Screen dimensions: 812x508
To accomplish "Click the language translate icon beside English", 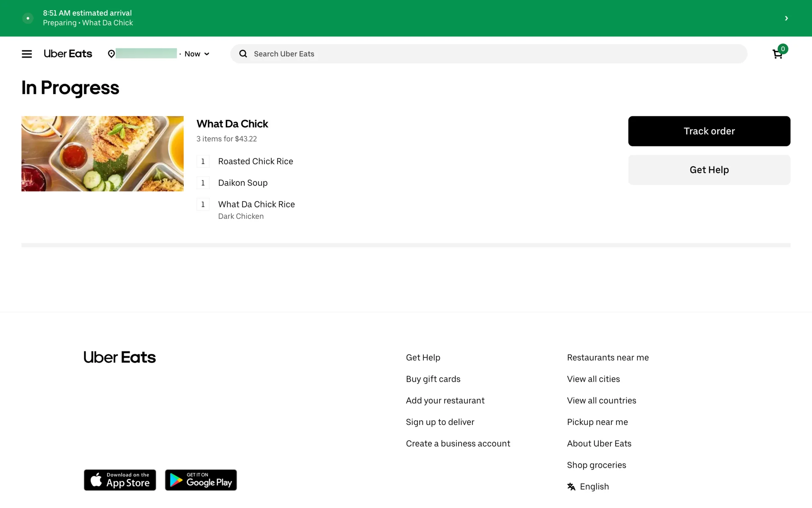I will pos(571,486).
